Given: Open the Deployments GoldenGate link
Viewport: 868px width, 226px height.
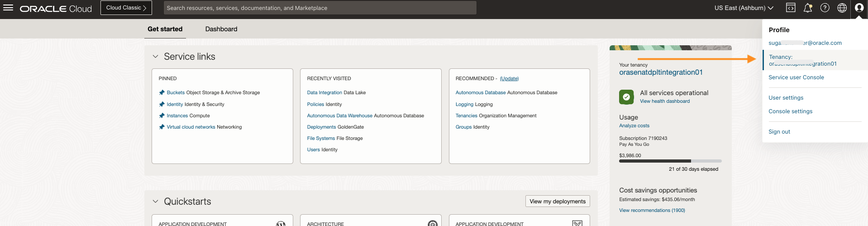Looking at the screenshot, I should click(321, 127).
